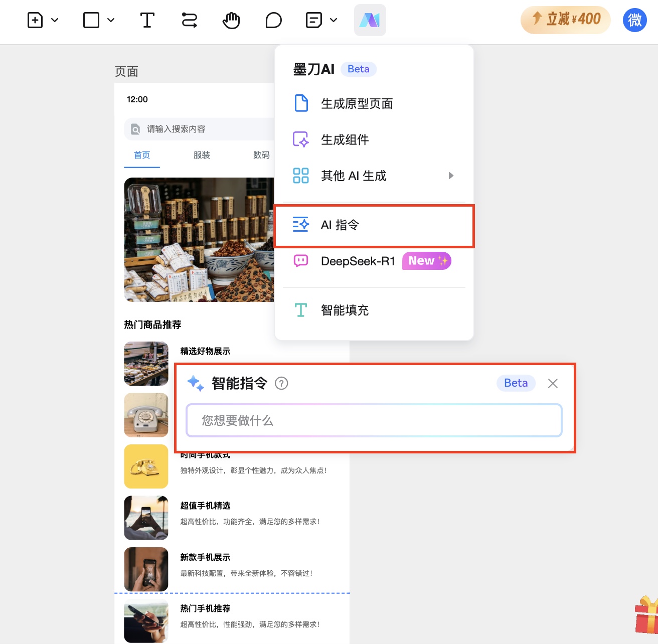Select the grey rotary telephone thumbnail
Viewport: 658px width, 644px height.
[146, 415]
